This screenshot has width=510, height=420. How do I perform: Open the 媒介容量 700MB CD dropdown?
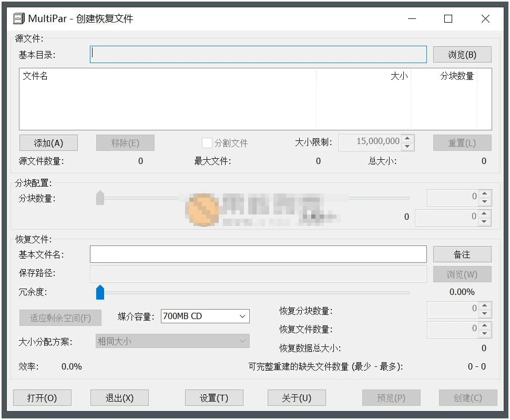click(205, 316)
